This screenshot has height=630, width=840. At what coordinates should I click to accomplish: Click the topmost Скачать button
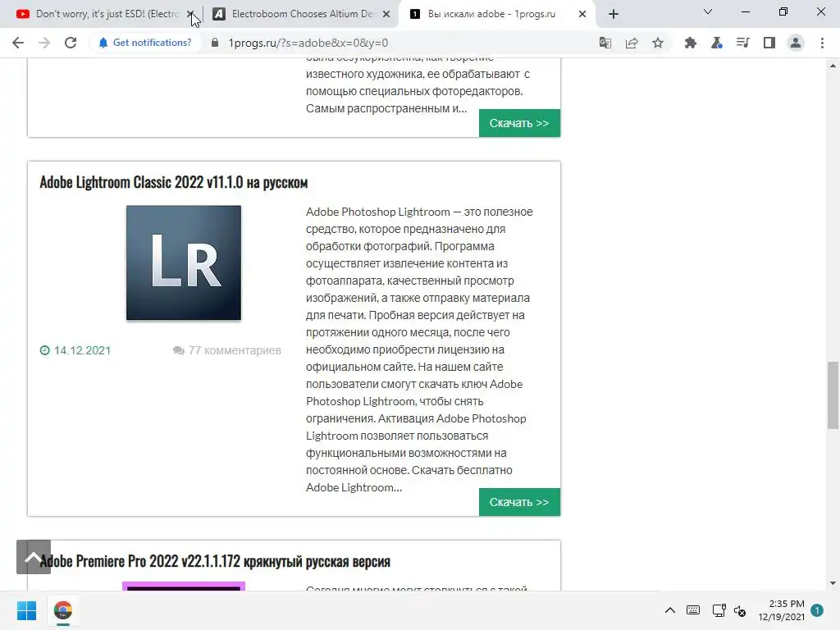click(519, 123)
